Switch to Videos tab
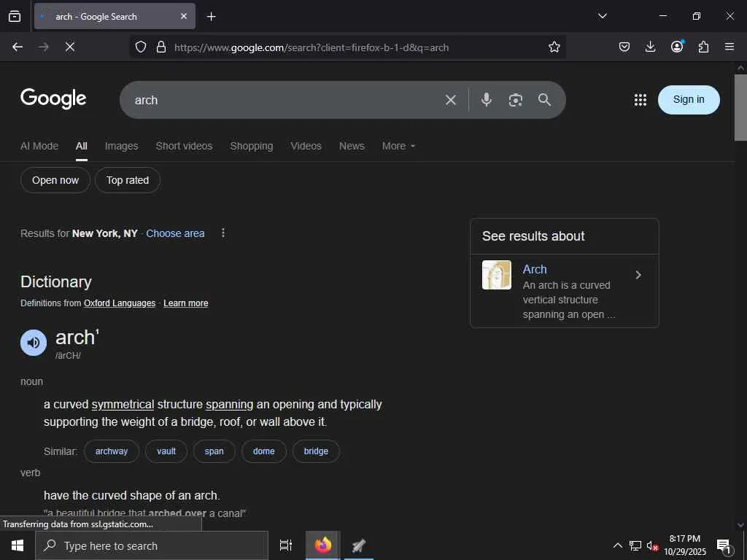Viewport: 747px width, 560px height. click(306, 146)
